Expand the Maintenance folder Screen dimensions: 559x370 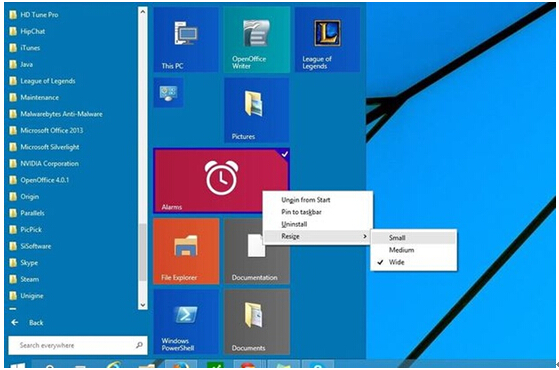[34, 97]
